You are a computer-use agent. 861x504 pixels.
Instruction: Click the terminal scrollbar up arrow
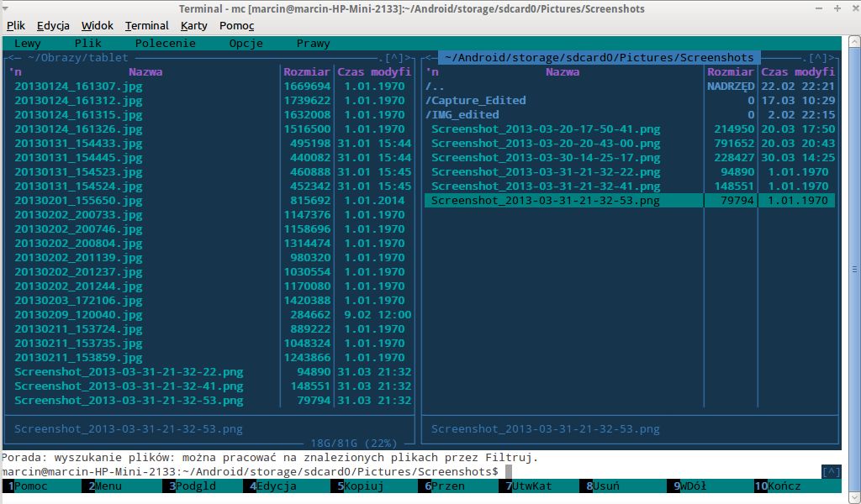point(854,42)
